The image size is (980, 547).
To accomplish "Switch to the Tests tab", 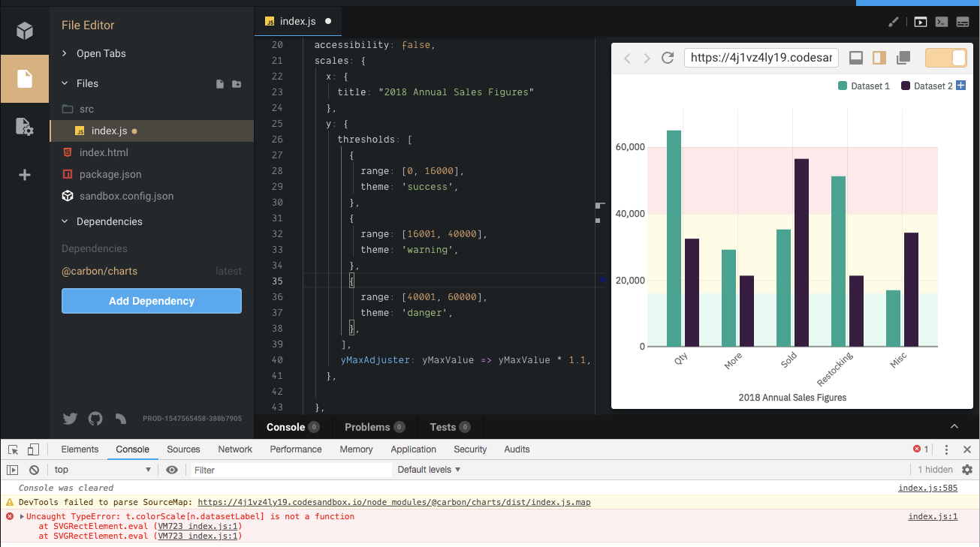I will [x=450, y=427].
